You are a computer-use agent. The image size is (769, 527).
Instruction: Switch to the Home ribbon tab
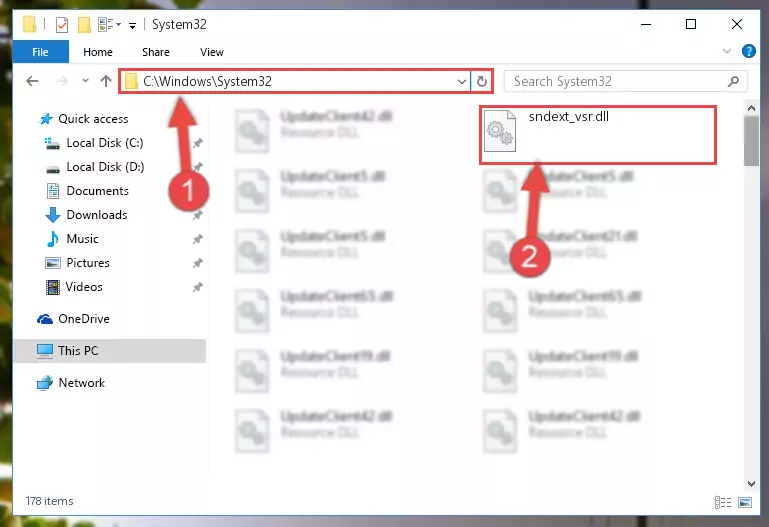coord(98,52)
